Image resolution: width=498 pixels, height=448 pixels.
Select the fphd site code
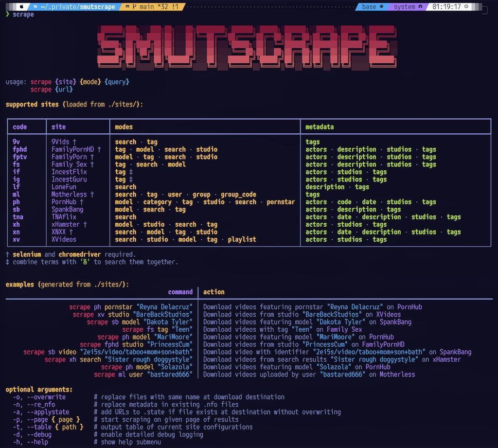click(19, 149)
